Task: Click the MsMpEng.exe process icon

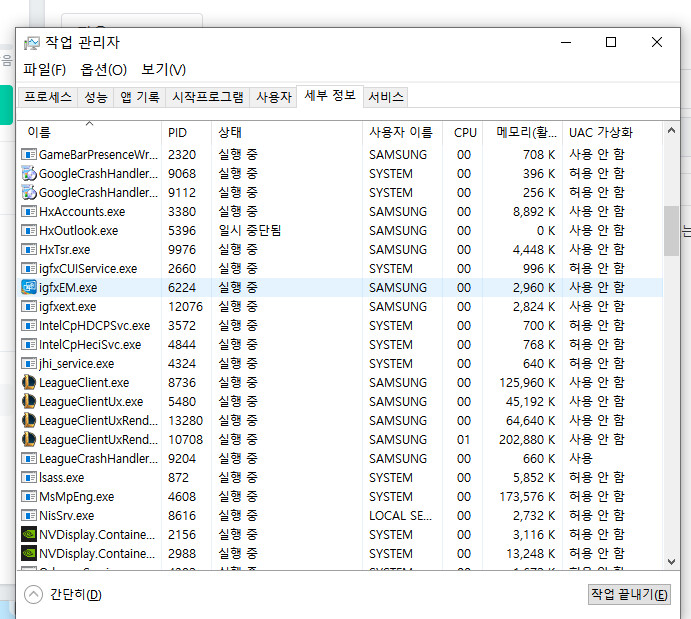Action: 29,497
